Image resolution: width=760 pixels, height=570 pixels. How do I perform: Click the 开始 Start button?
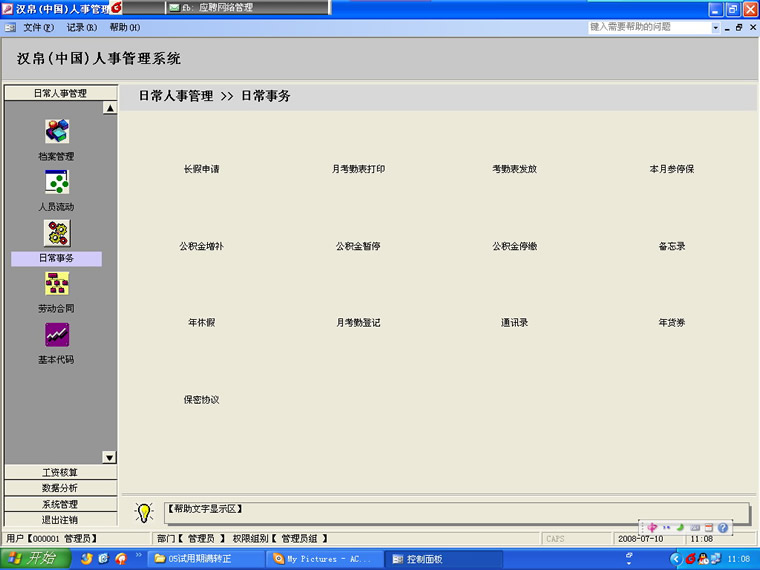(35, 558)
